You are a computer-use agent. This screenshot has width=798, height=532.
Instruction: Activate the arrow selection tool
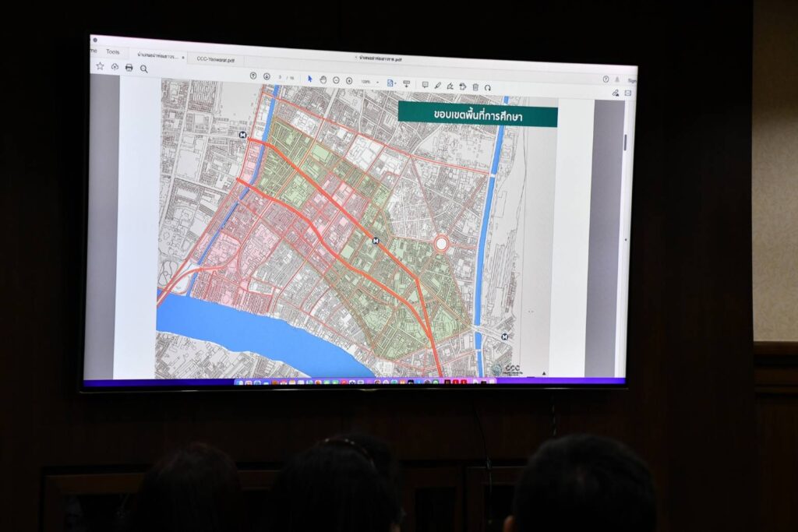point(310,79)
